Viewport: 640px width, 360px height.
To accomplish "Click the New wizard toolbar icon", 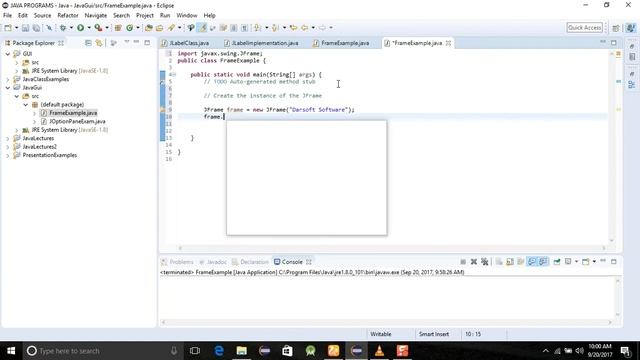I will 8,28.
